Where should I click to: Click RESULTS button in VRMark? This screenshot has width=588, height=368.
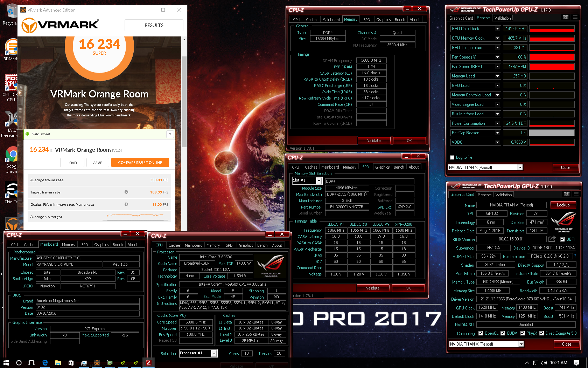pos(154,25)
